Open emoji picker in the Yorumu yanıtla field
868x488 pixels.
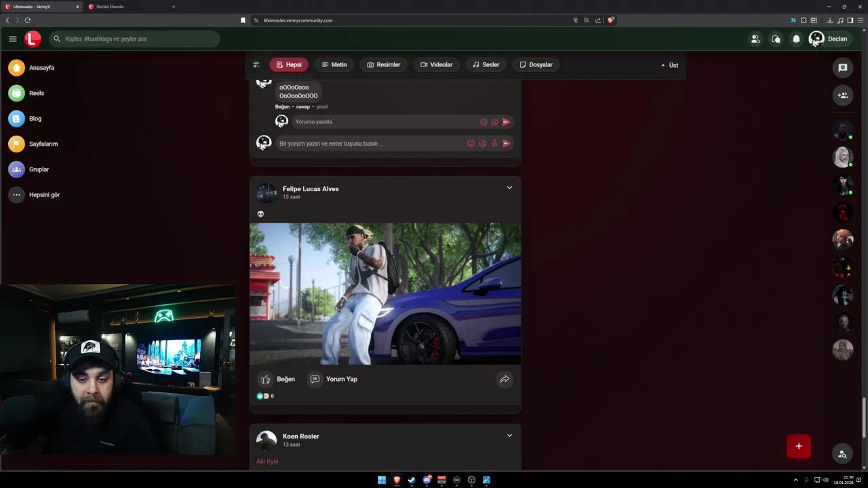point(484,122)
